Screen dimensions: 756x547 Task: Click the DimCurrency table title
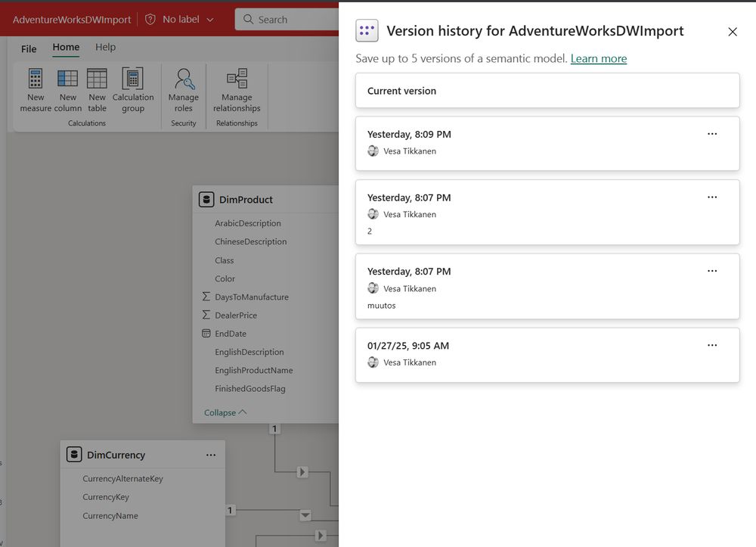pos(116,455)
